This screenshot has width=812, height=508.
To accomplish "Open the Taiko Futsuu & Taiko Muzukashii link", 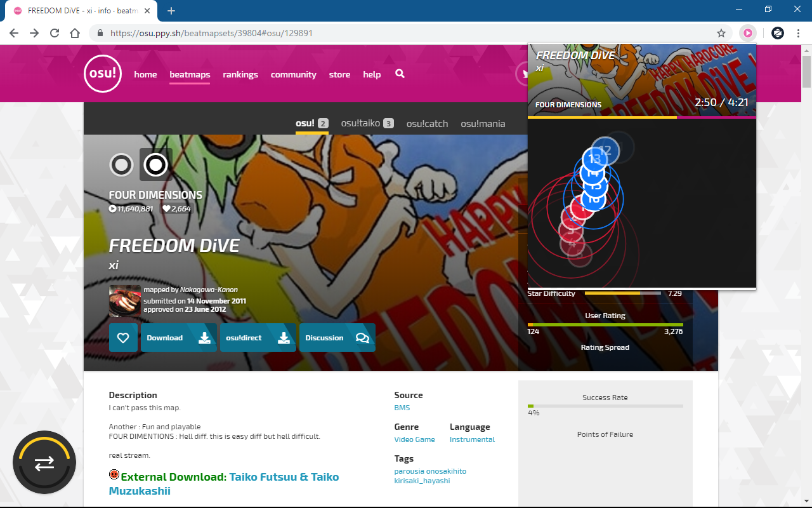I will (224, 484).
